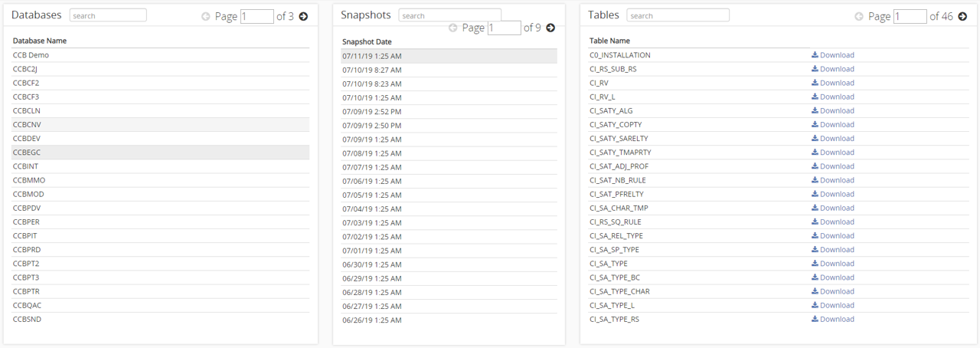Select snapshot 06/26/19 1:25 AM
Image resolution: width=980 pixels, height=348 pixels.
449,320
